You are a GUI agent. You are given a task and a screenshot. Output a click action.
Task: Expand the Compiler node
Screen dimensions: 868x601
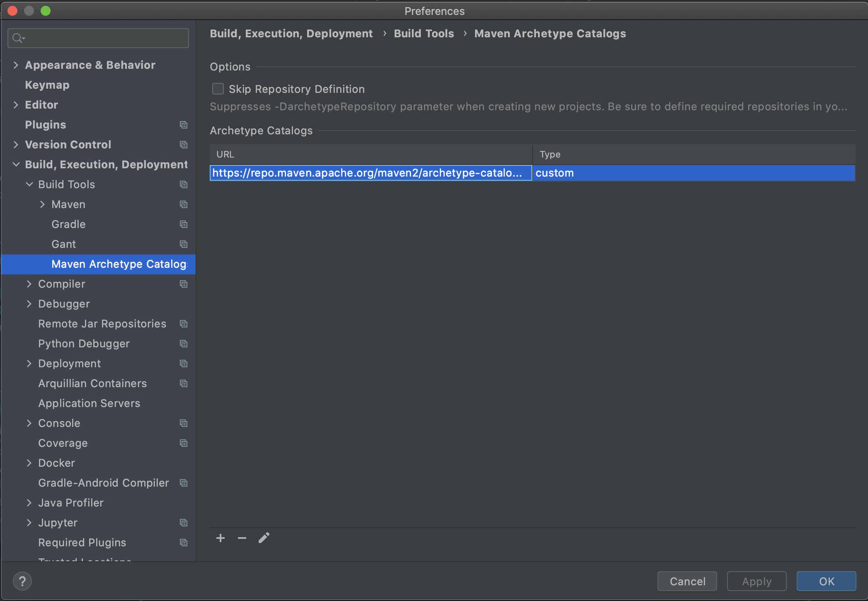[29, 284]
